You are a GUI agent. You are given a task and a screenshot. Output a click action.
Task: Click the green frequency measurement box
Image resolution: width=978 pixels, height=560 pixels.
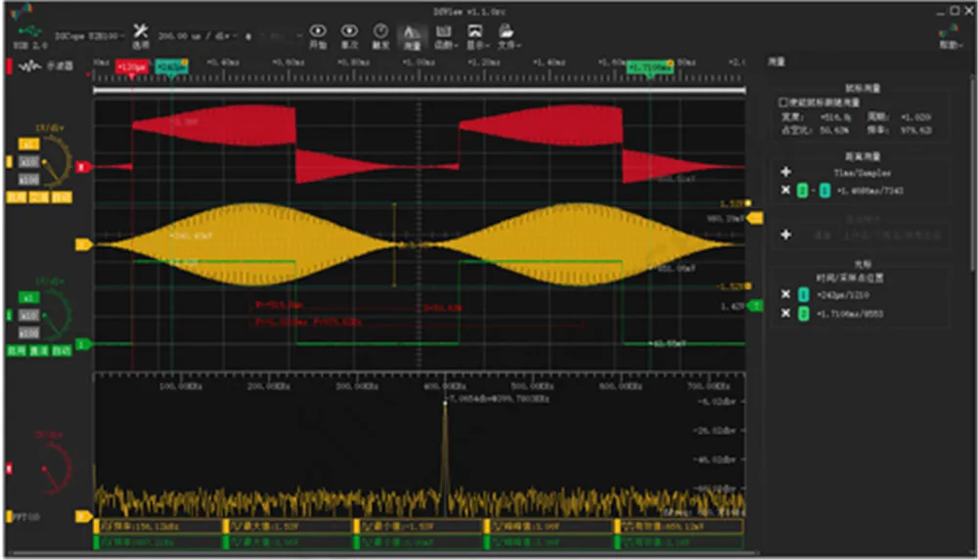pos(158,542)
